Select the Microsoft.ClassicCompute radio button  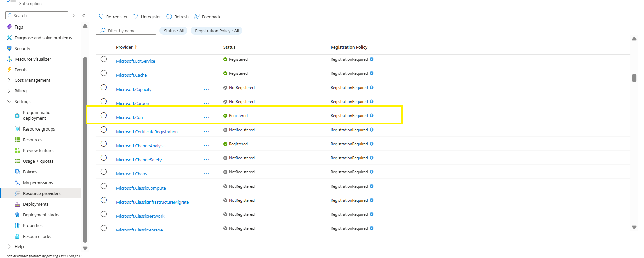104,186
